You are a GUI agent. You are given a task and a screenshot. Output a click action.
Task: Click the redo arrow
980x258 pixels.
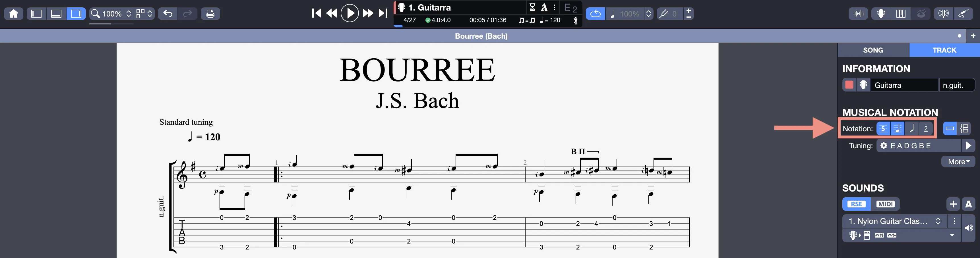tap(188, 14)
